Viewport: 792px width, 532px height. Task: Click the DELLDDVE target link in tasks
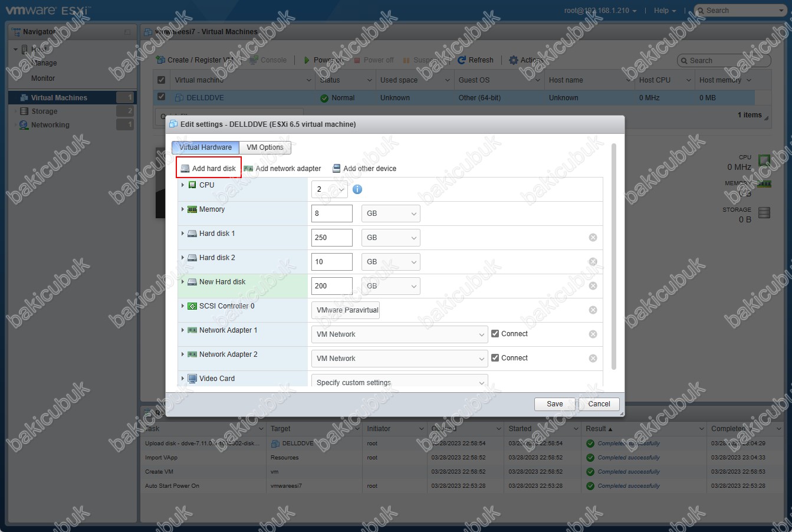click(298, 443)
